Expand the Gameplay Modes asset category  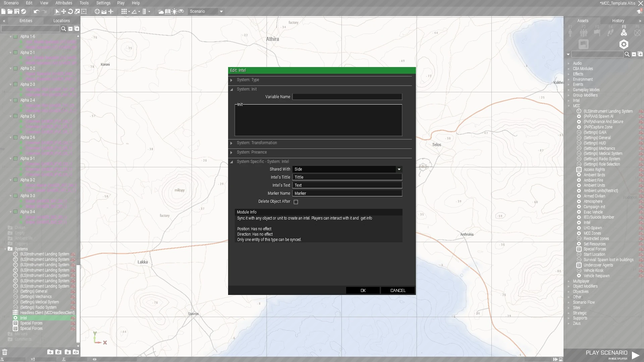click(x=586, y=90)
